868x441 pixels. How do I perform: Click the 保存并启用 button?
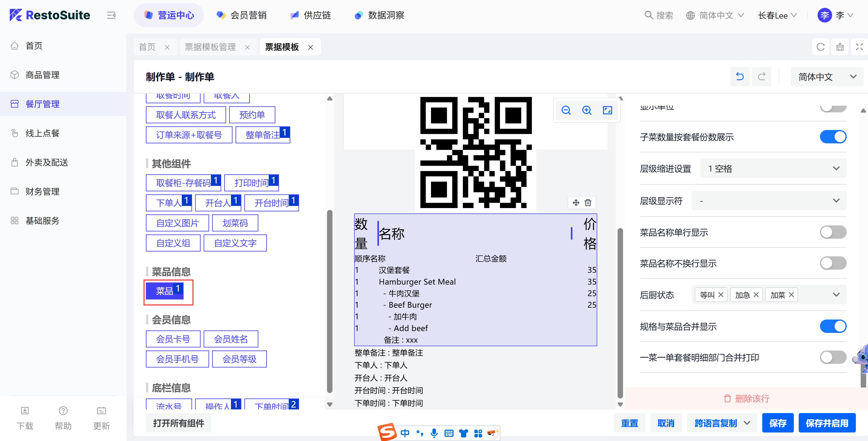(x=827, y=423)
